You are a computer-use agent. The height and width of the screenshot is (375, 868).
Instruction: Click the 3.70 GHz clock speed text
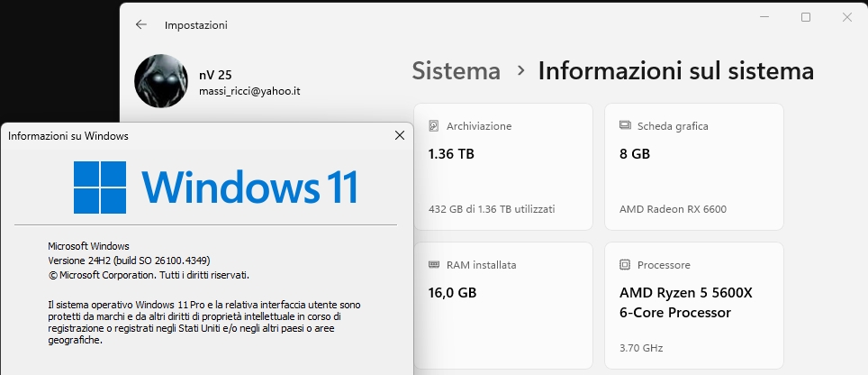[641, 348]
